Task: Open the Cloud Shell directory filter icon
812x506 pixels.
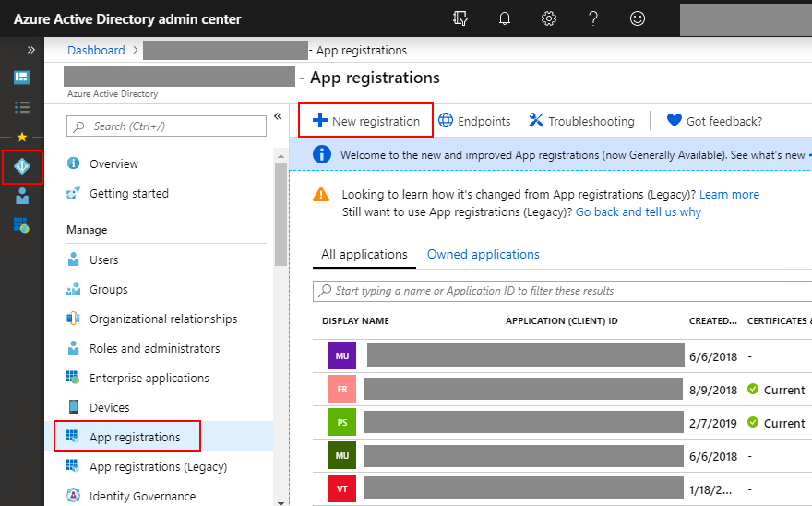Action: tap(460, 18)
